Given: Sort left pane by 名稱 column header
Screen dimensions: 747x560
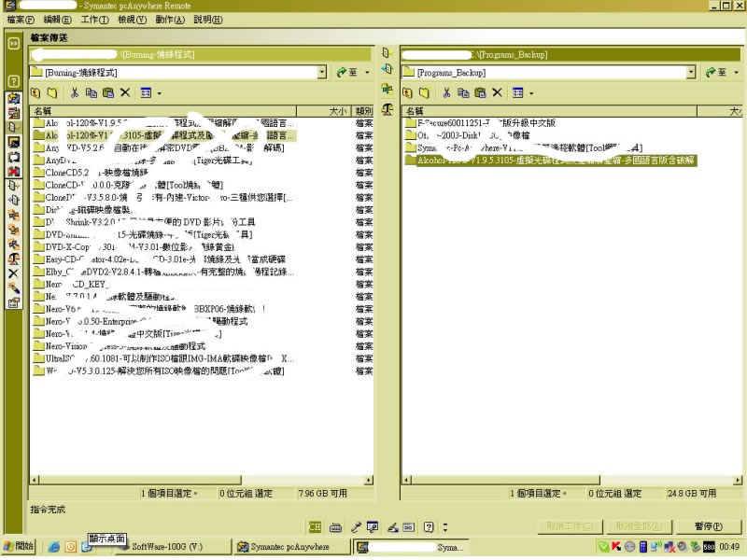Looking at the screenshot, I should click(x=163, y=111).
